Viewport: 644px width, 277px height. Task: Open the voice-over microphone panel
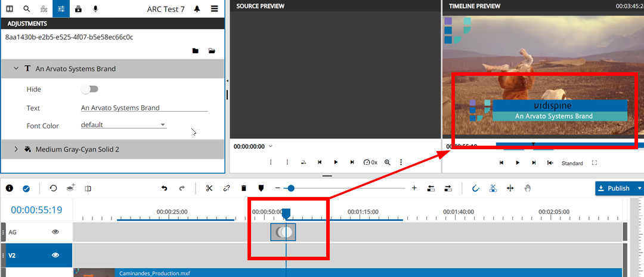[96, 9]
